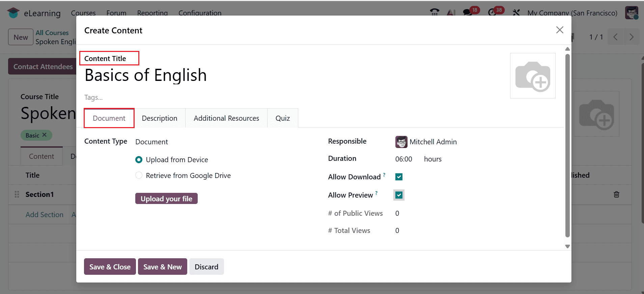The width and height of the screenshot is (644, 294).
Task: Open the company switcher My Company (San Francisco)
Action: point(572,13)
